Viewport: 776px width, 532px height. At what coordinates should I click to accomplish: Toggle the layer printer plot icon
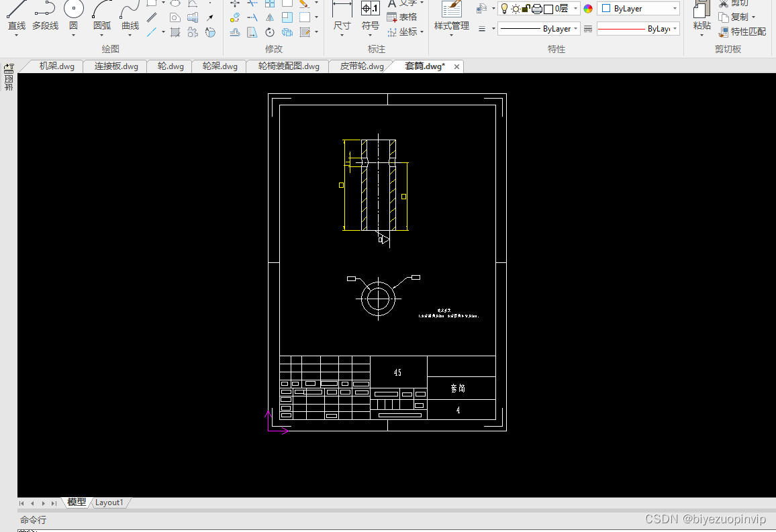(x=537, y=9)
